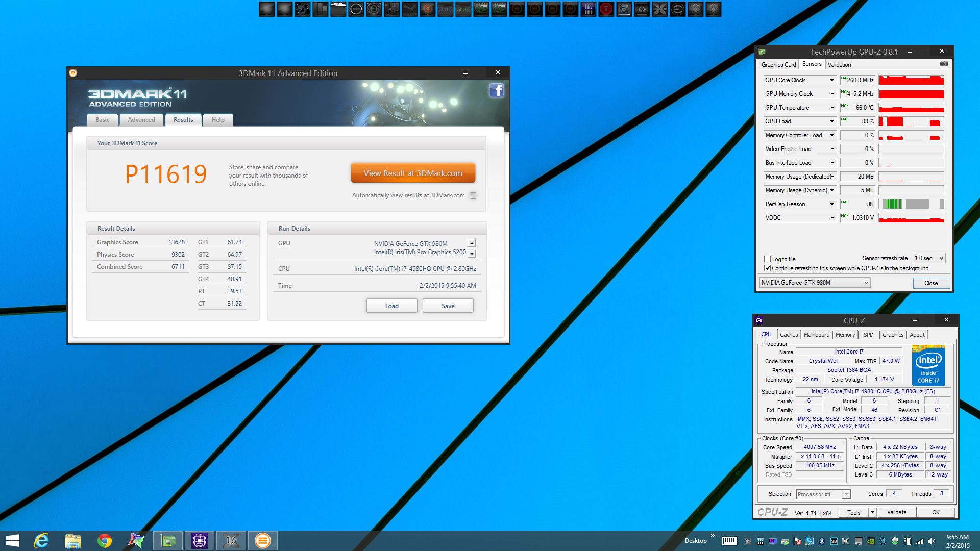Open the GPU-Z Validation tab
Viewport: 980px width, 551px height.
pos(839,65)
